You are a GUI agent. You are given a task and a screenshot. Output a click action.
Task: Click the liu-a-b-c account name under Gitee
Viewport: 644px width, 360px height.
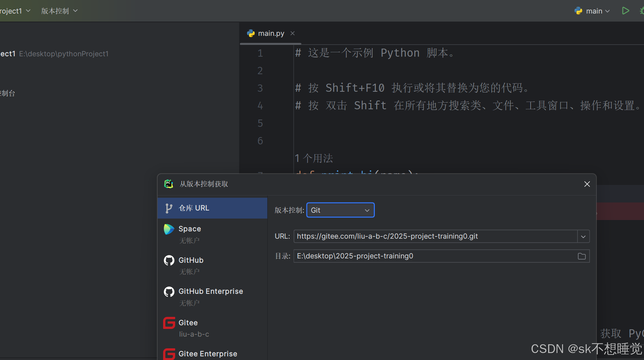coord(194,334)
